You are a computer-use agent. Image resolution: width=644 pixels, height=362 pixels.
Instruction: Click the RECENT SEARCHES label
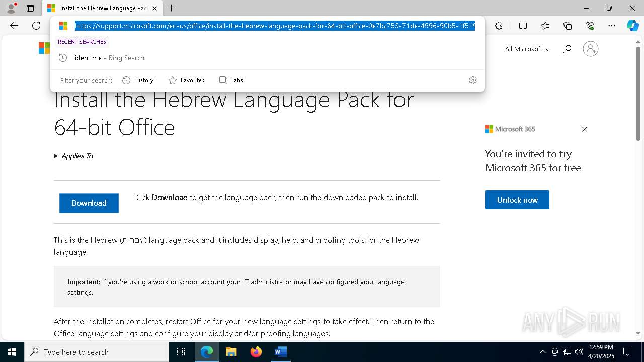point(82,42)
